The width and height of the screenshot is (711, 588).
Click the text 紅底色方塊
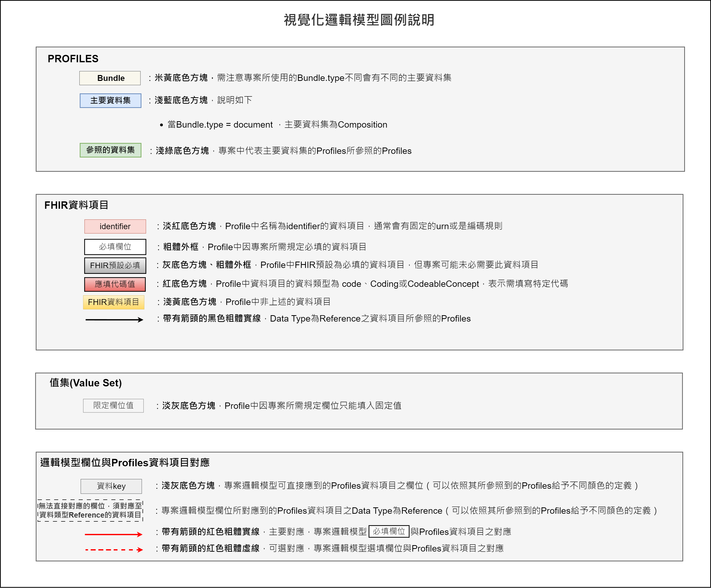click(x=185, y=284)
